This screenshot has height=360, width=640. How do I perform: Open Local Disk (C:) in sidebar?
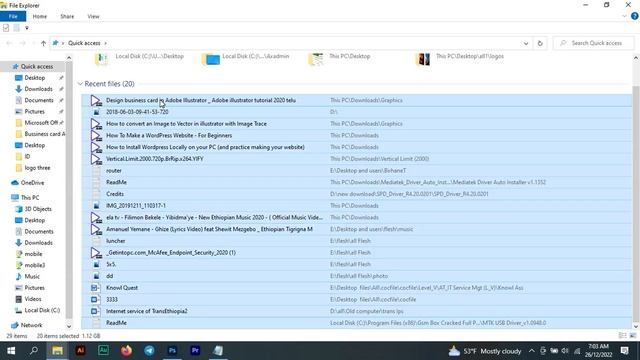(42, 310)
